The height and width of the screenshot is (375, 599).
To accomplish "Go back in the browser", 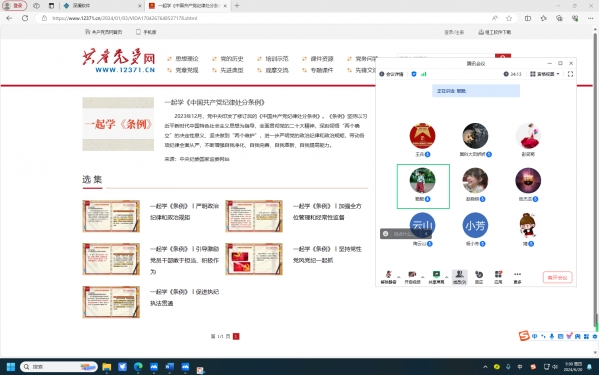I will pos(9,18).
